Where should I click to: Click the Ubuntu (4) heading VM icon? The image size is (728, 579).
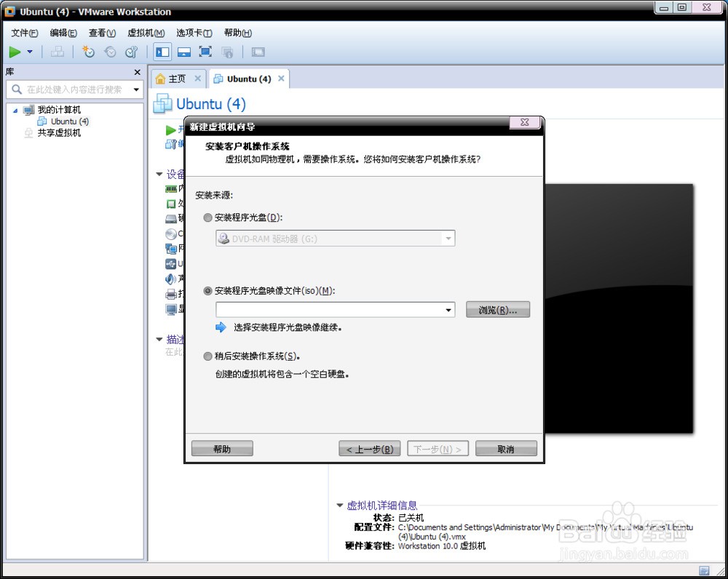tap(162, 103)
